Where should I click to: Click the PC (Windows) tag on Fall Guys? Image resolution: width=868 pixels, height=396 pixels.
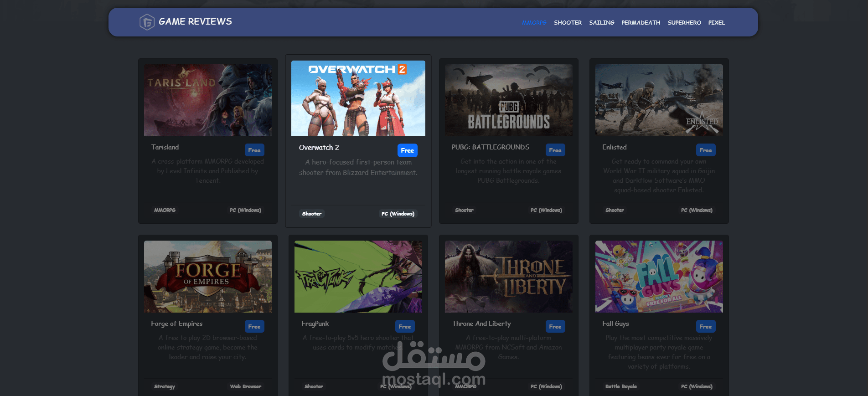pos(697,386)
